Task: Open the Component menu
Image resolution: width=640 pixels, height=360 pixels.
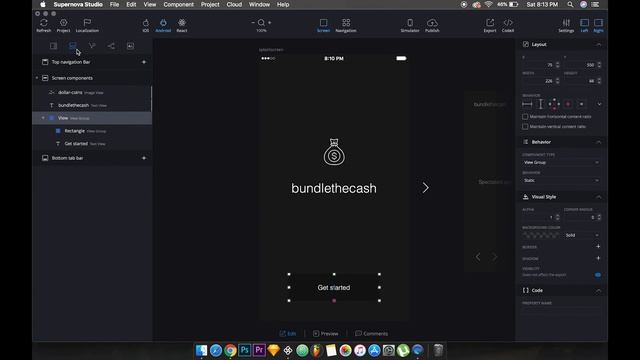Action: click(x=178, y=4)
